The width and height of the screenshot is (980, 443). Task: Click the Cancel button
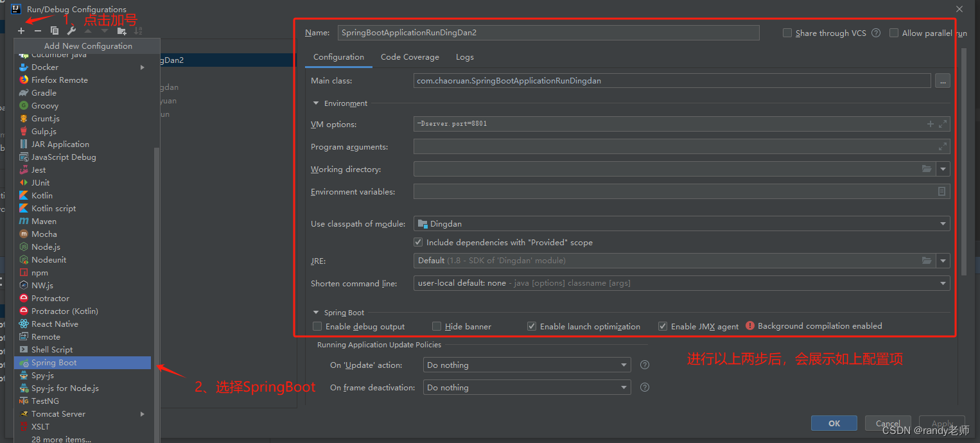pyautogui.click(x=888, y=423)
